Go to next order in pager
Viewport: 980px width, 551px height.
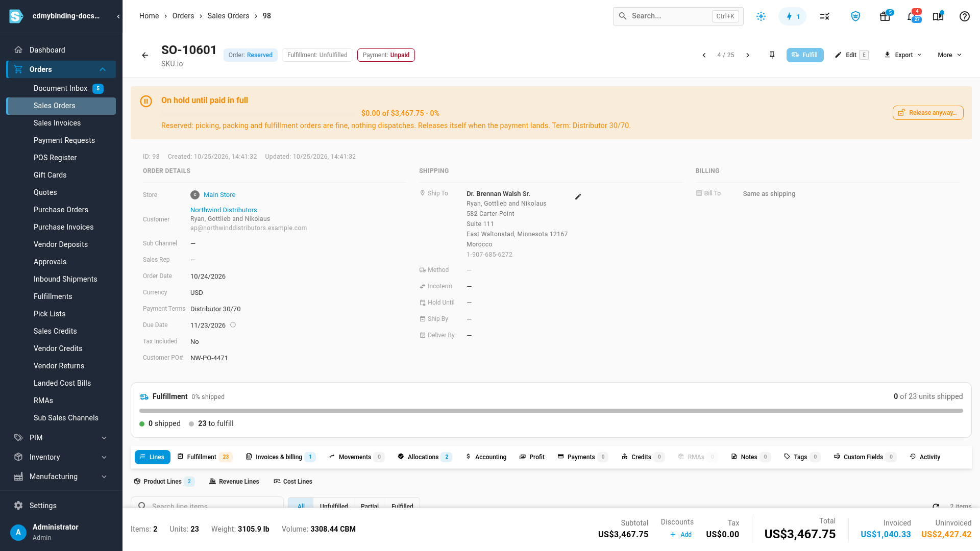click(x=748, y=55)
